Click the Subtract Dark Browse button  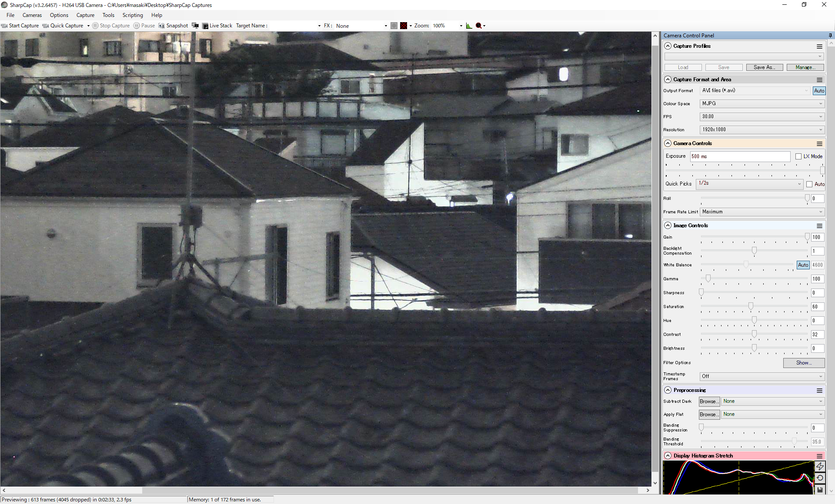pyautogui.click(x=709, y=401)
